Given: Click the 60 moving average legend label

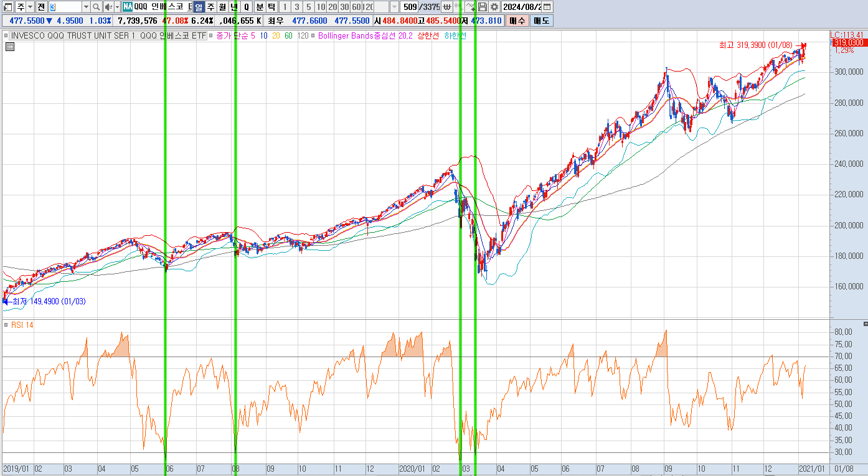Looking at the screenshot, I should [x=289, y=36].
